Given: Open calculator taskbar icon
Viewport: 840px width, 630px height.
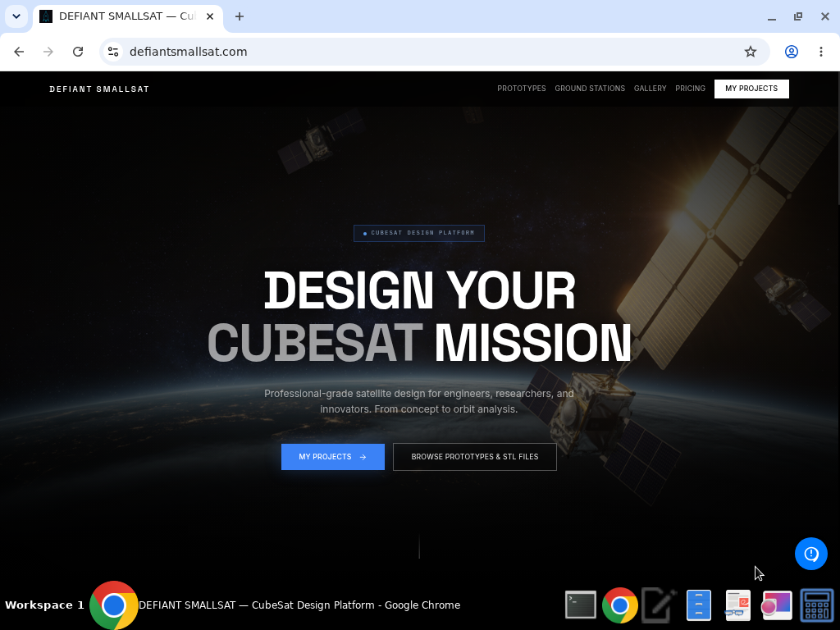Looking at the screenshot, I should (x=816, y=605).
